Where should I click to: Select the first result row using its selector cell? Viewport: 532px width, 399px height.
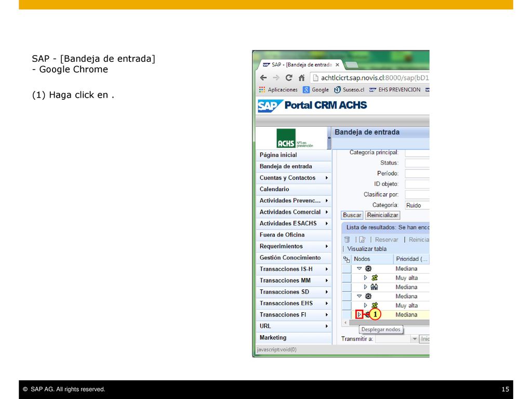[x=347, y=269]
